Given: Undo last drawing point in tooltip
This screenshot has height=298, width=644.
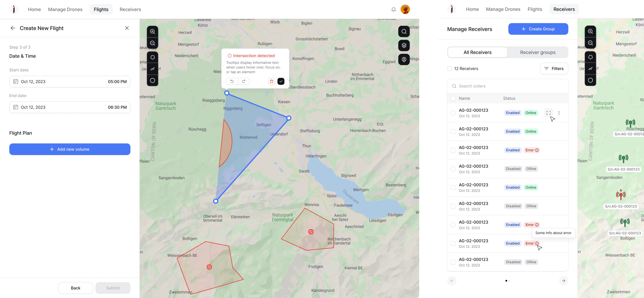Looking at the screenshot, I should [232, 81].
